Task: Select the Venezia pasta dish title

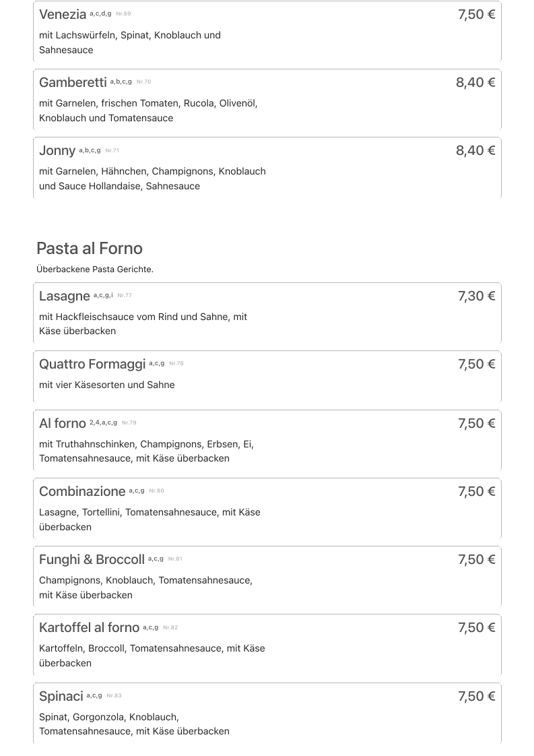Action: tap(63, 15)
